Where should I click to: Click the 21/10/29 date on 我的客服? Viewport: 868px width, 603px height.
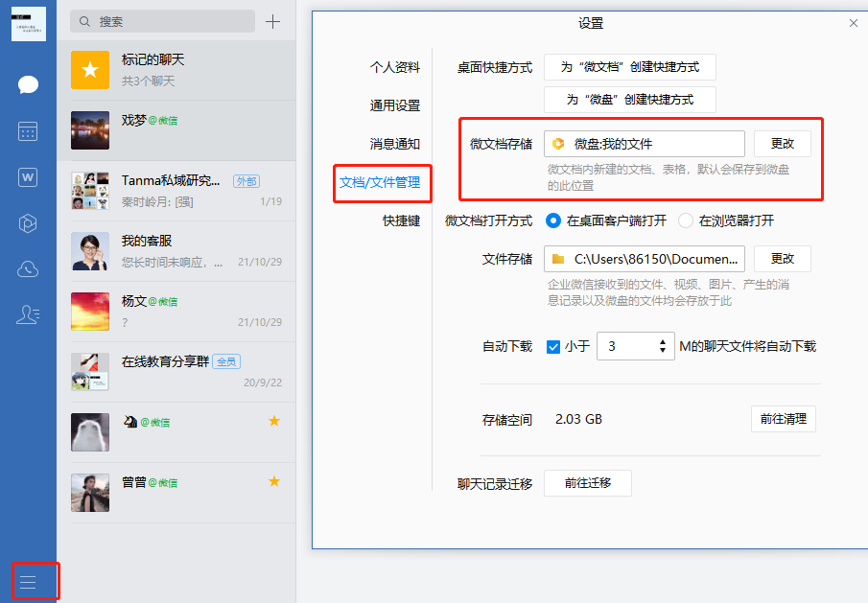tap(260, 262)
